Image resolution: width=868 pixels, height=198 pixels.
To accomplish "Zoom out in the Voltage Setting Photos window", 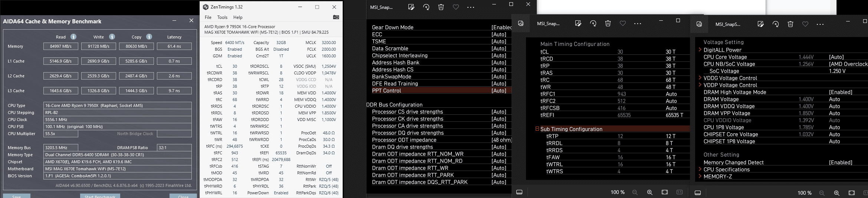I will point(822,193).
